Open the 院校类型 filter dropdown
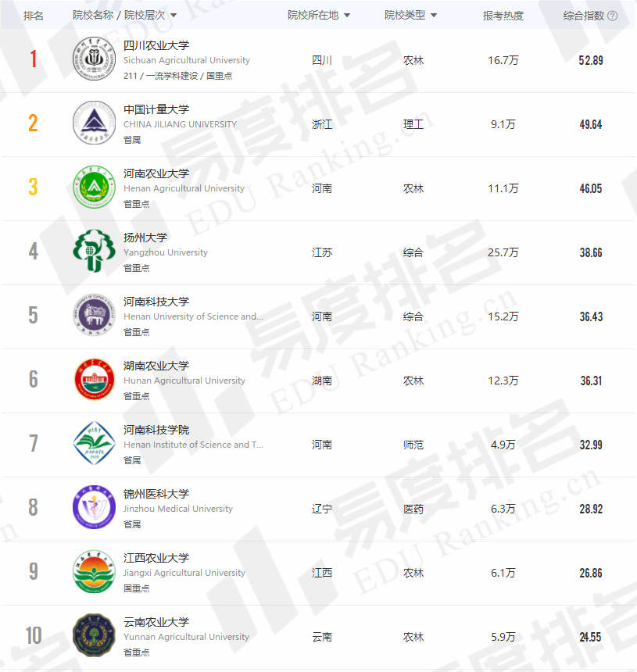Screen dimensions: 637x672 tap(434, 16)
